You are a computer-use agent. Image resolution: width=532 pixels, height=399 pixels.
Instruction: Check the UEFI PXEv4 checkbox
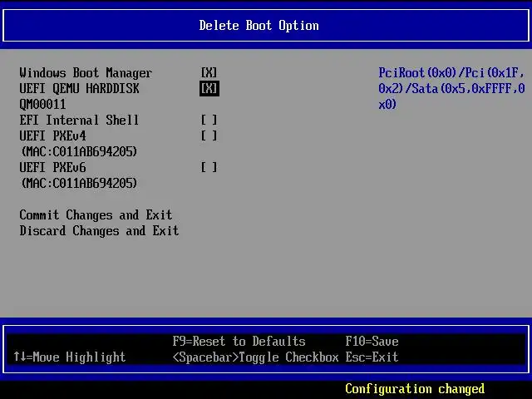209,135
